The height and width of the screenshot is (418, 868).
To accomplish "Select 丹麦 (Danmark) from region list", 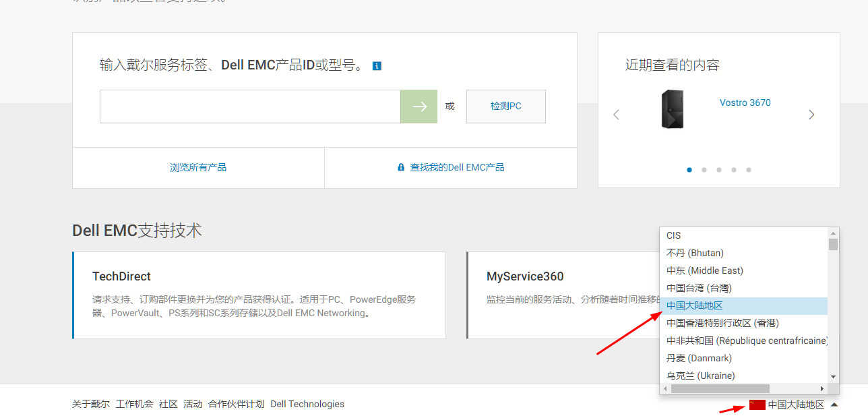I will (x=743, y=358).
